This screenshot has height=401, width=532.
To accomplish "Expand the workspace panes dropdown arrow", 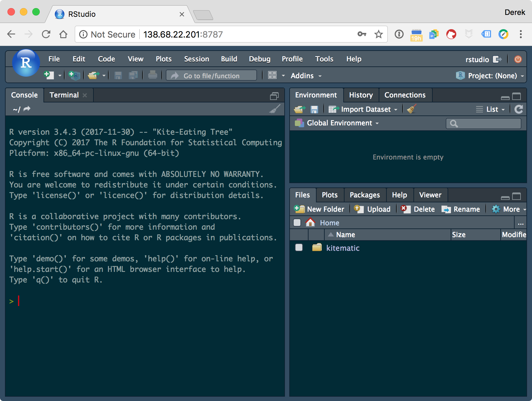I will coord(283,75).
